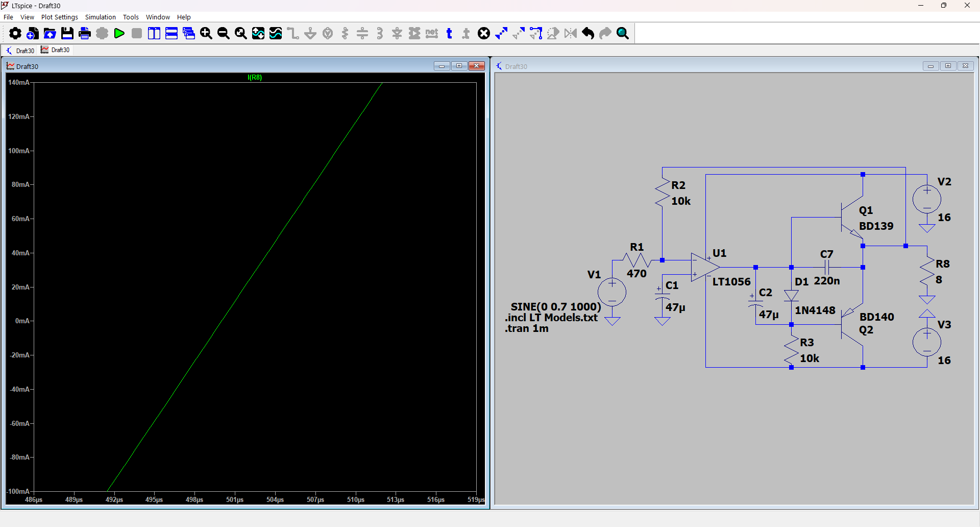Switch to the Draft30 waveform tab

(55, 50)
